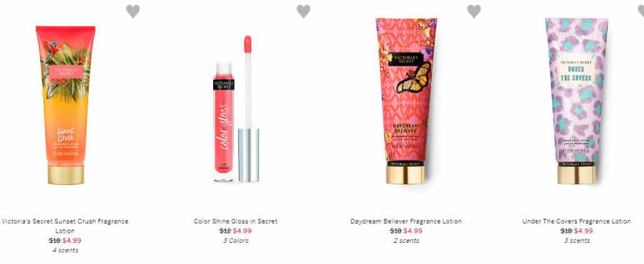Open Color Shine Gloss in Secret link
Screen dimensions: 644x264
click(x=236, y=221)
